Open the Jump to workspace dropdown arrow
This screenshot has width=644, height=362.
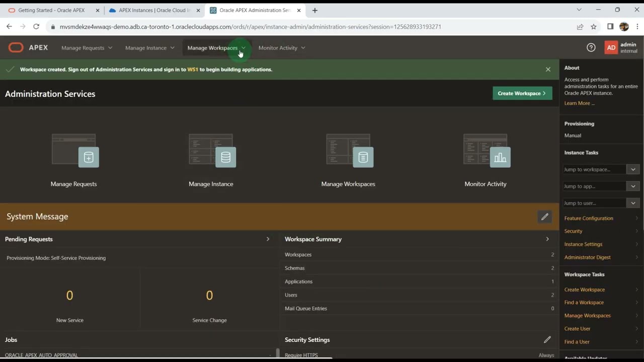point(633,169)
